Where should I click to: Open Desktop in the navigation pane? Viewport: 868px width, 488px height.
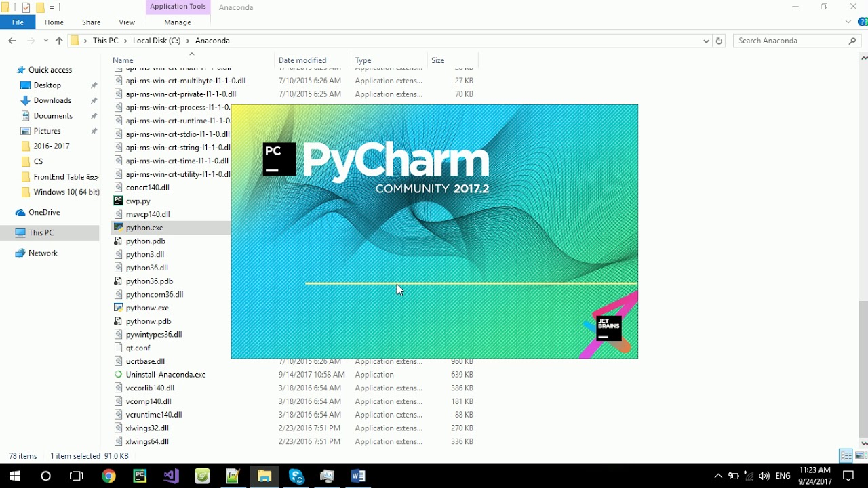click(x=47, y=85)
